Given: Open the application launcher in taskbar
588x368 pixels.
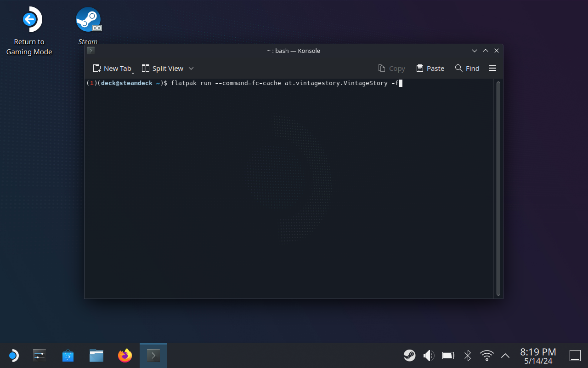Looking at the screenshot, I should pyautogui.click(x=13, y=355).
